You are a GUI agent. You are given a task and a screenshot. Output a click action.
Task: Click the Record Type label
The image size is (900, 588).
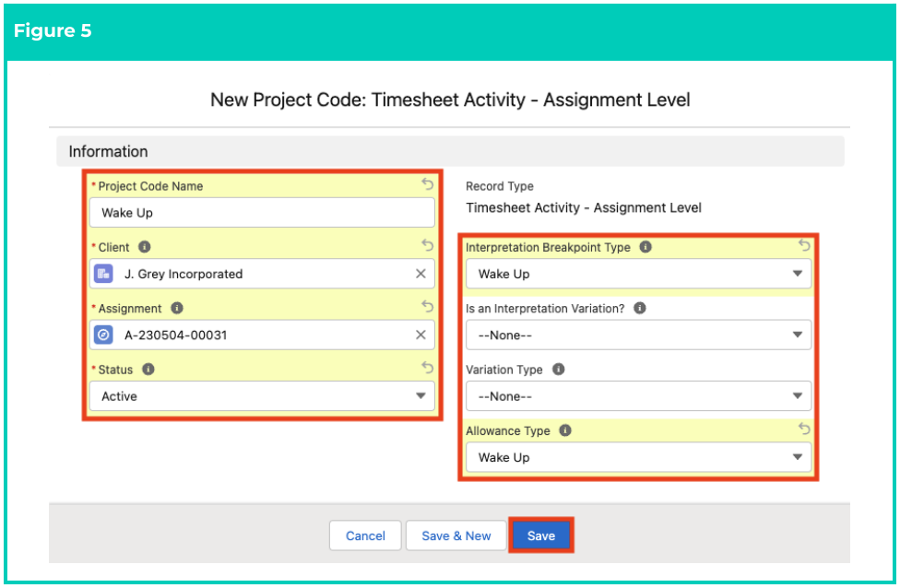click(500, 186)
